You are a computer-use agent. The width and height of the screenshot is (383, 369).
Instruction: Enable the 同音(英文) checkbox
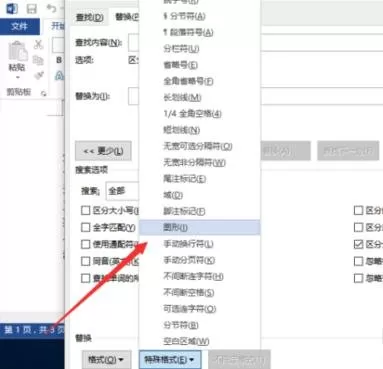tap(86, 261)
